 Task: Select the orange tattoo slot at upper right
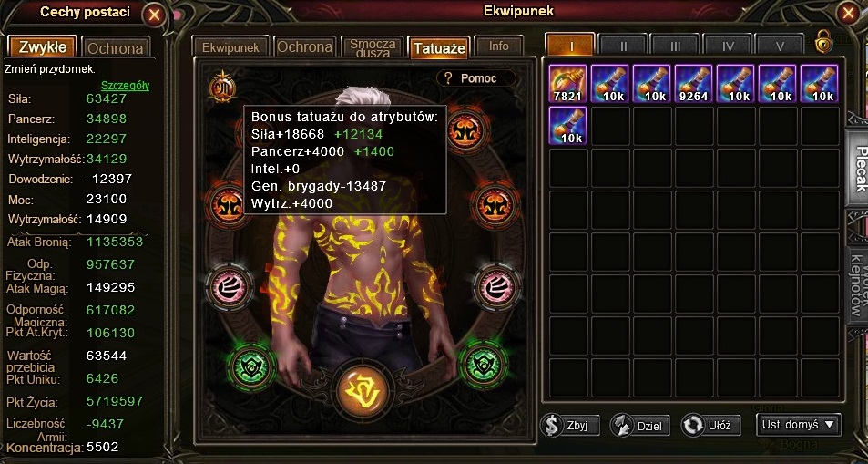pos(468,131)
